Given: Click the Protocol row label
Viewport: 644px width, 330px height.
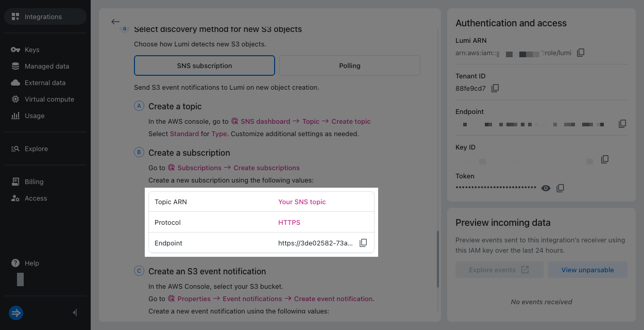Looking at the screenshot, I should pyautogui.click(x=167, y=222).
